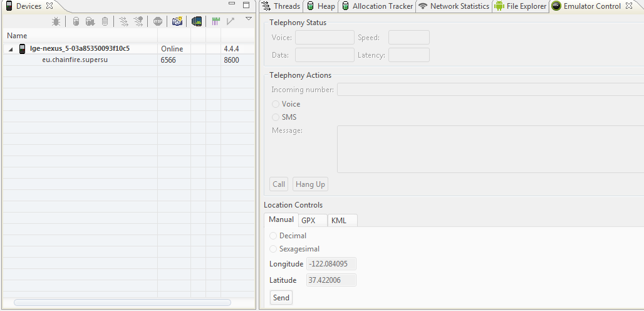The image size is (644, 311).
Task: Click the Dump HPROF file icon
Action: coord(90,21)
